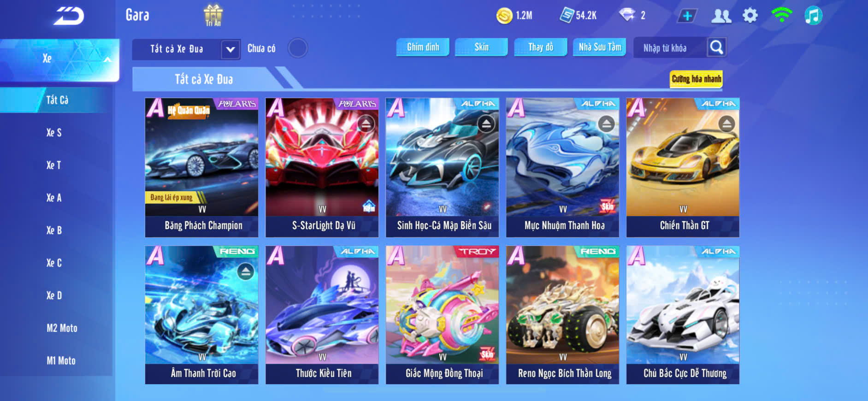Open the friends list icon
Screen dimensions: 868x401
click(x=721, y=16)
